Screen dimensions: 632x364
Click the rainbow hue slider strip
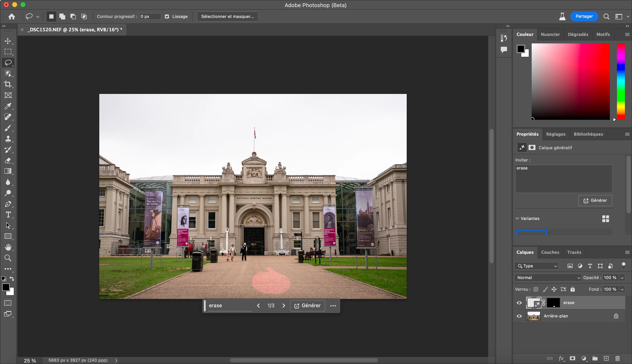pos(621,81)
